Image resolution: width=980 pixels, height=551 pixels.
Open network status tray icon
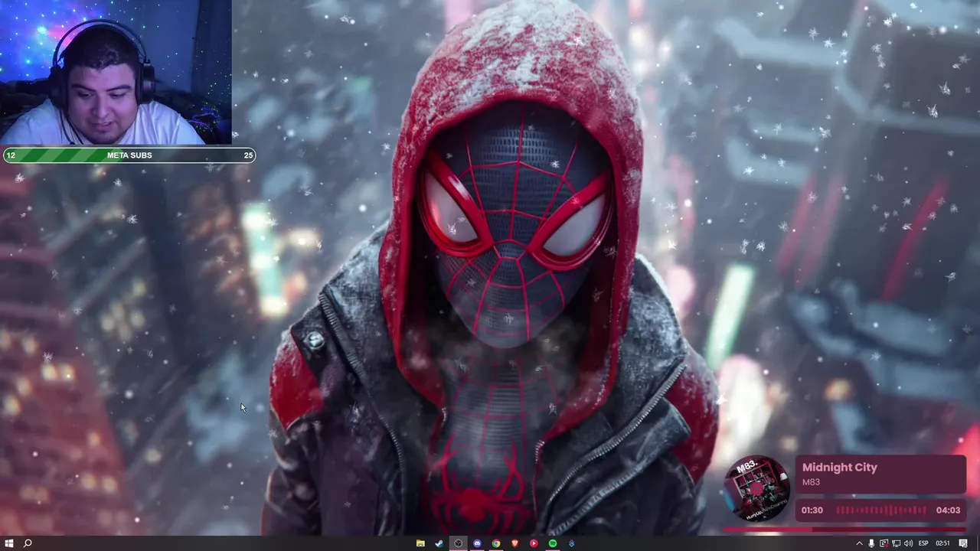pos(896,543)
